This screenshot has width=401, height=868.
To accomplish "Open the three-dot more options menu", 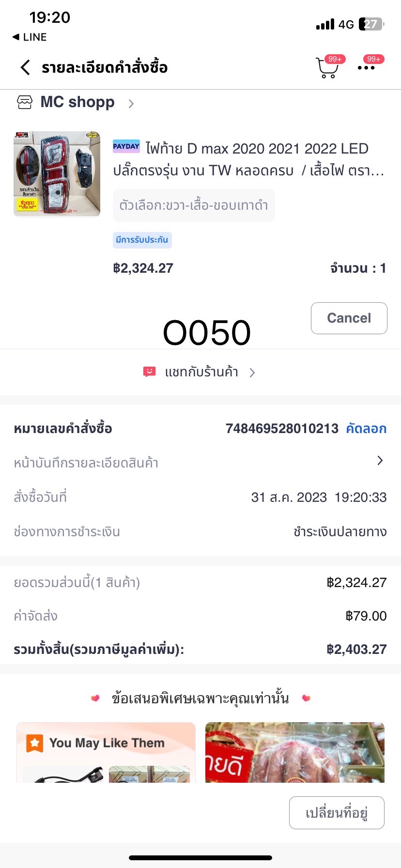I will [366, 68].
